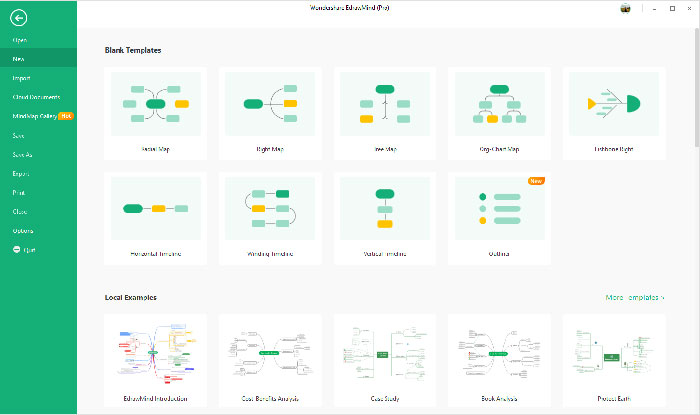
Task: Open the user avatar icon in title bar
Action: pos(625,8)
